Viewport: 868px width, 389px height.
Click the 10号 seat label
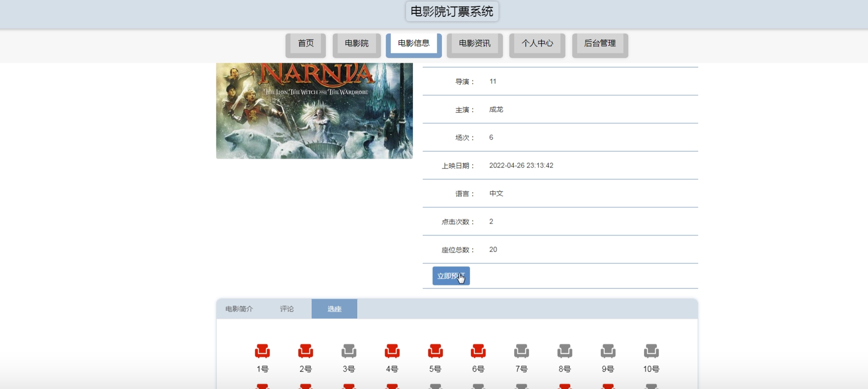click(651, 369)
